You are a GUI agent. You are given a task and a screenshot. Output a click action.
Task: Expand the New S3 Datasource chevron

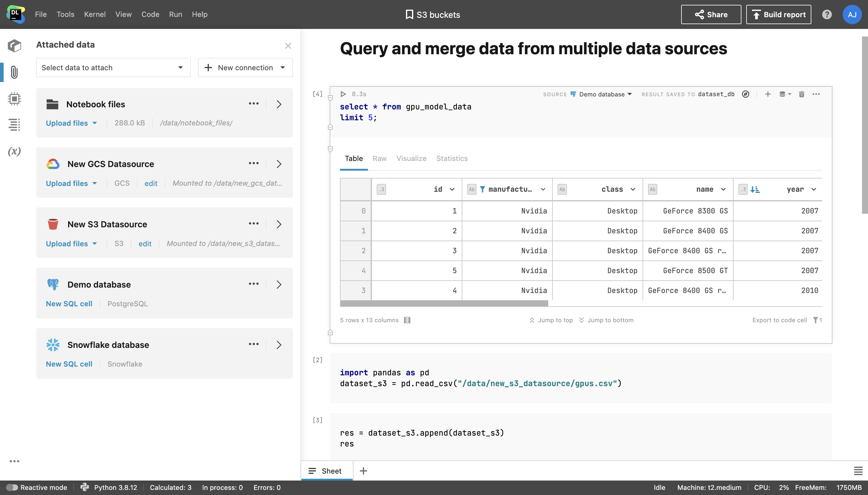coord(279,224)
